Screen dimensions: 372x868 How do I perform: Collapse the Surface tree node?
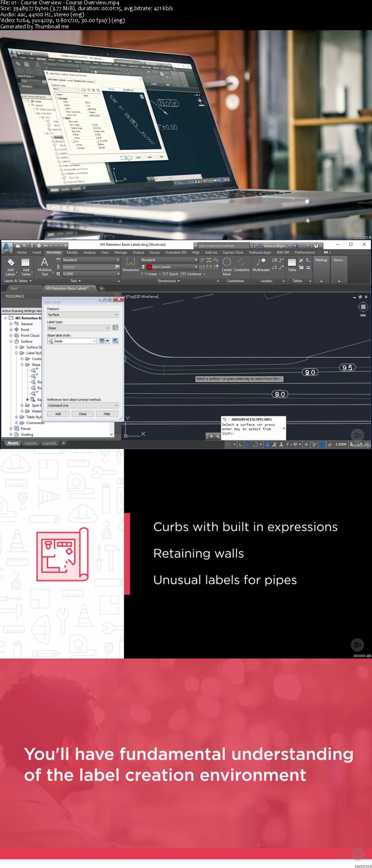[11, 341]
